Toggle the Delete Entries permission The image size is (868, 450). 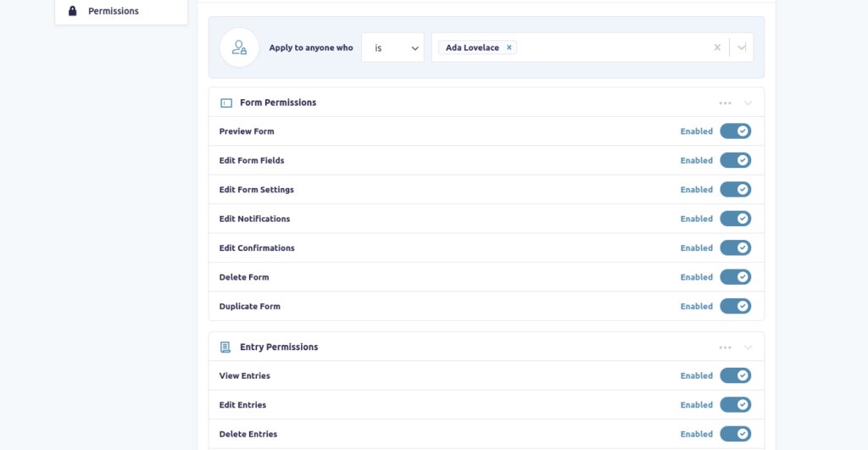pyautogui.click(x=735, y=434)
